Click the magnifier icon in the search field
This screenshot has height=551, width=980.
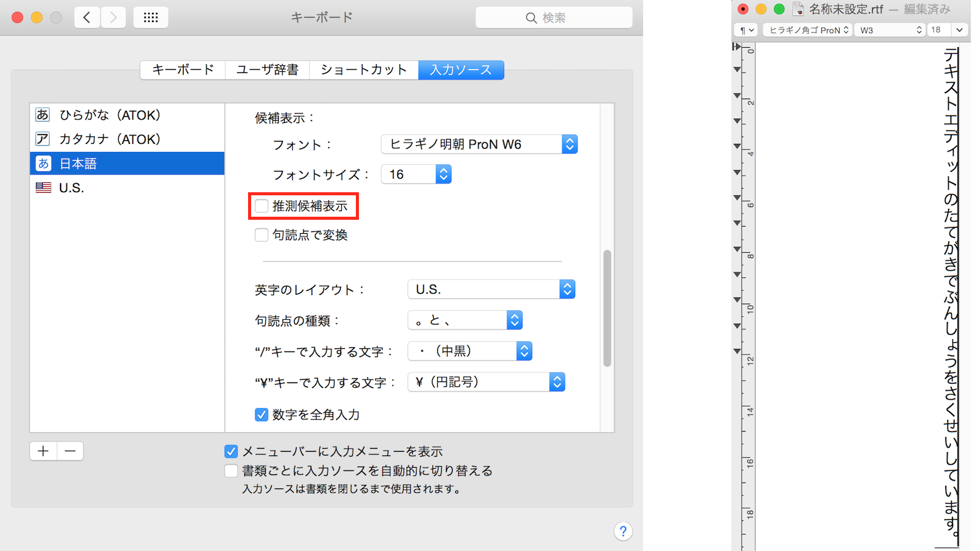pyautogui.click(x=531, y=18)
